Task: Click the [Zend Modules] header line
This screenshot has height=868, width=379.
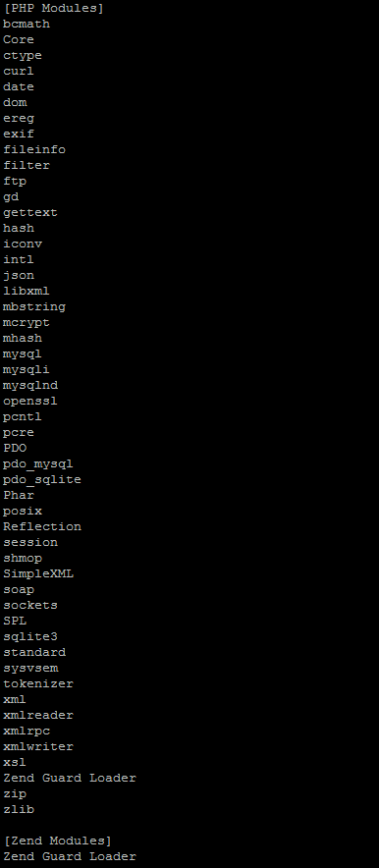Action: click(57, 841)
